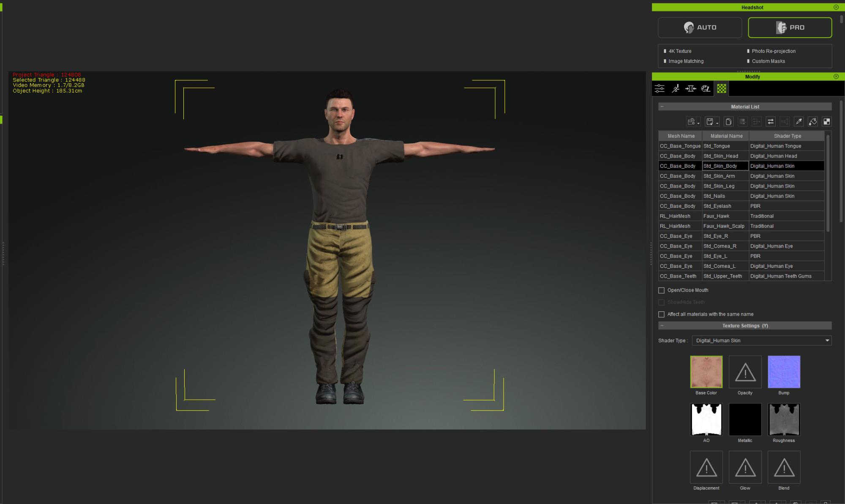The height and width of the screenshot is (504, 845).
Task: Close the Headshot panel
Action: click(836, 7)
